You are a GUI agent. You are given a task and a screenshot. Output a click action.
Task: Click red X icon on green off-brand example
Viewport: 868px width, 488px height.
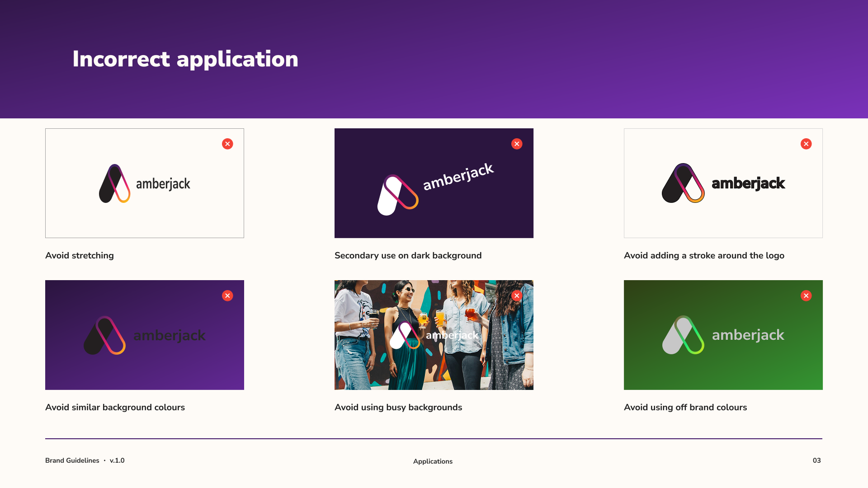pyautogui.click(x=806, y=296)
